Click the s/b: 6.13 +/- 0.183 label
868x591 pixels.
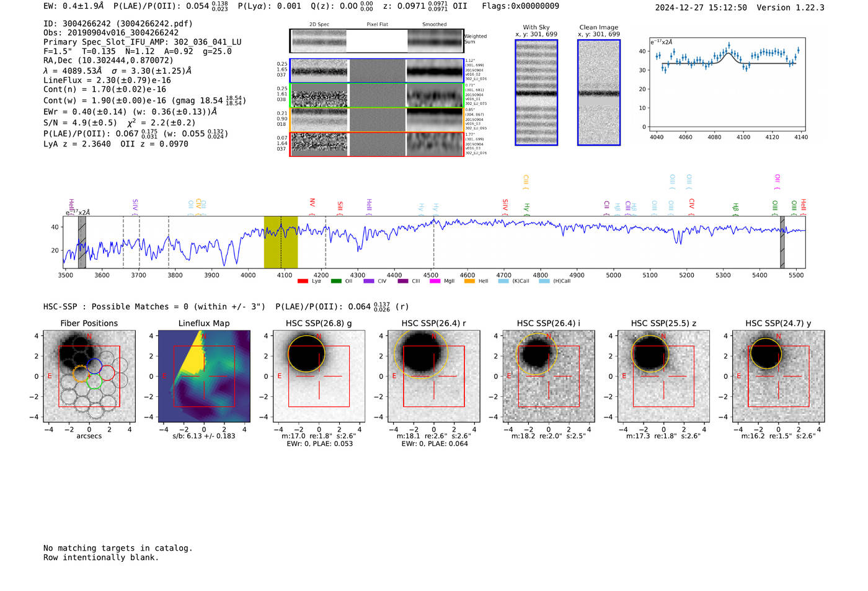point(204,436)
